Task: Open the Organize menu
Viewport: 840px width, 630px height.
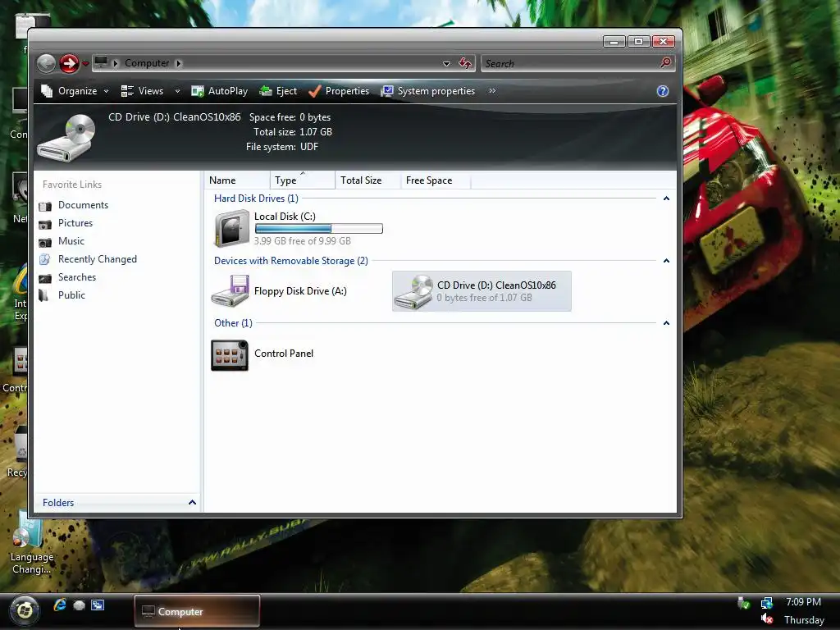Action: click(75, 91)
